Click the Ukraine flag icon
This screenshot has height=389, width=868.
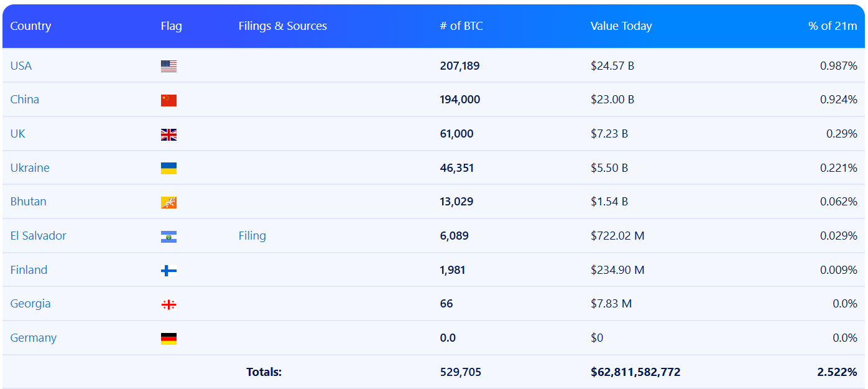169,168
